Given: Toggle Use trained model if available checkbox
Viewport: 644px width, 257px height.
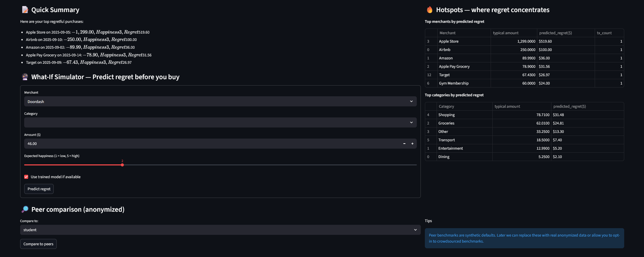Looking at the screenshot, I should point(26,177).
